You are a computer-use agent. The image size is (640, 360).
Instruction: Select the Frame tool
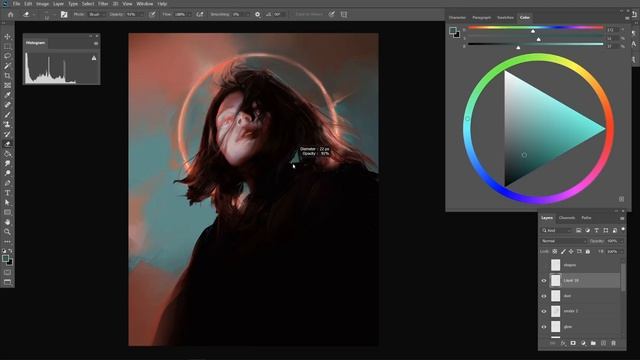click(x=7, y=86)
